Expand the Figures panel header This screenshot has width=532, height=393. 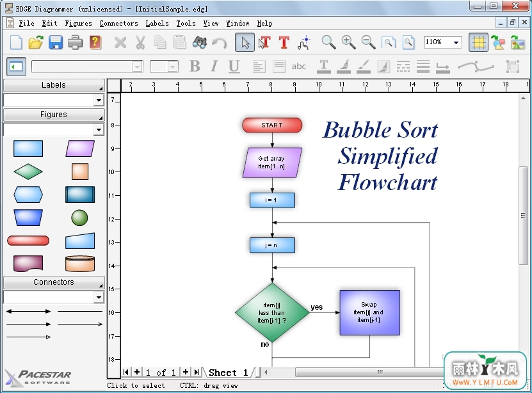[54, 115]
